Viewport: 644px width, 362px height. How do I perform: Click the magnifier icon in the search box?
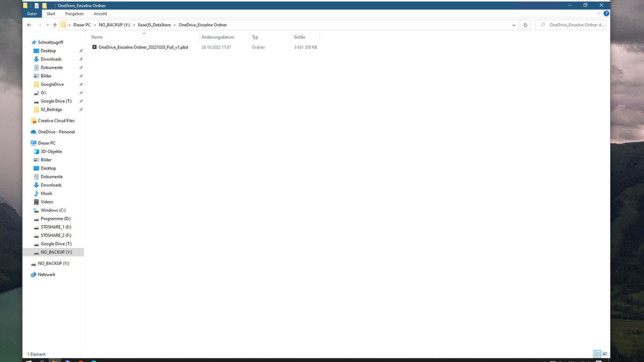543,25
